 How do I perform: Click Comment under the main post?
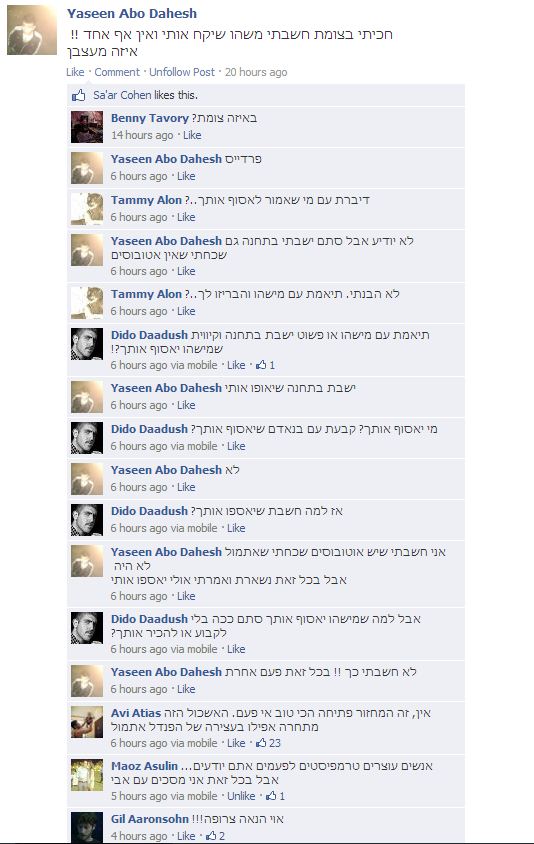tap(117, 72)
